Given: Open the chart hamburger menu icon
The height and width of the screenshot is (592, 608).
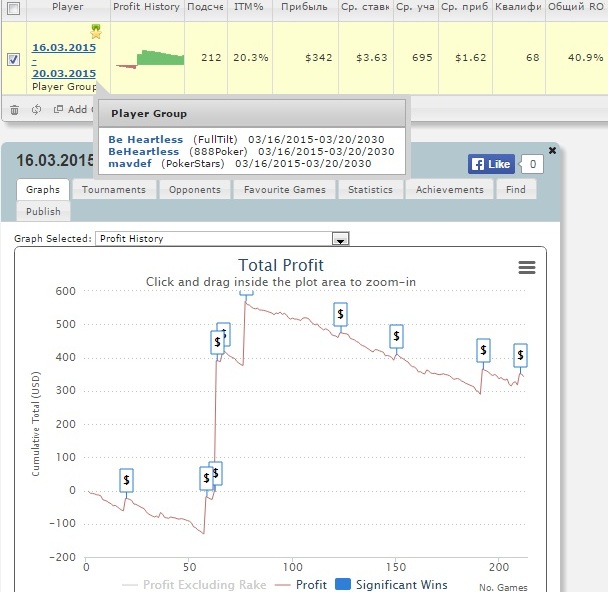Looking at the screenshot, I should tap(527, 267).
